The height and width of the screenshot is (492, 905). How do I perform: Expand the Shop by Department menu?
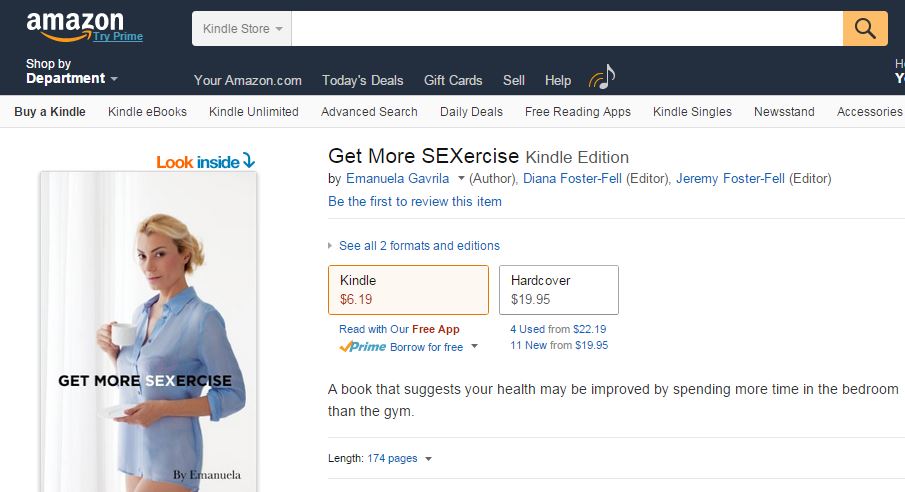point(71,72)
